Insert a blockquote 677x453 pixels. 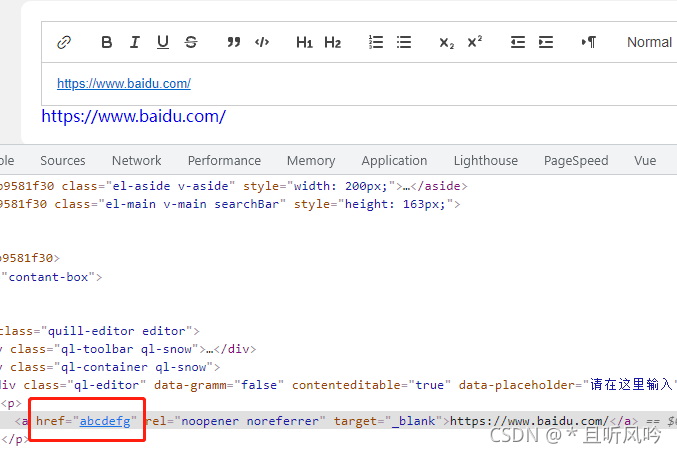point(234,42)
